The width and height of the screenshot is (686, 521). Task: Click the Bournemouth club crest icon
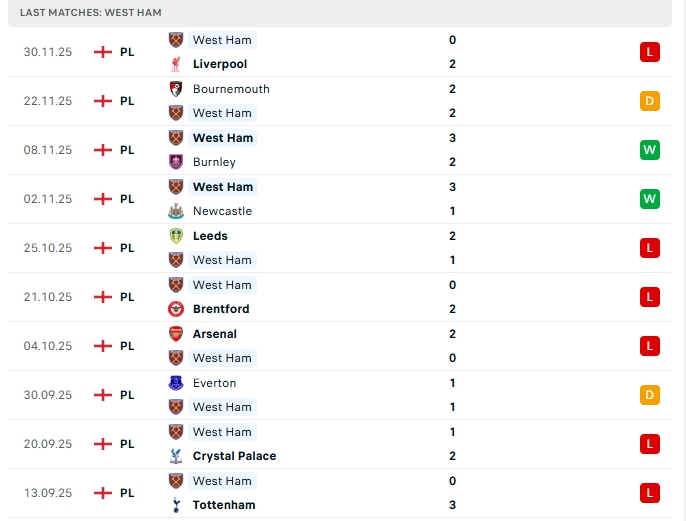176,88
